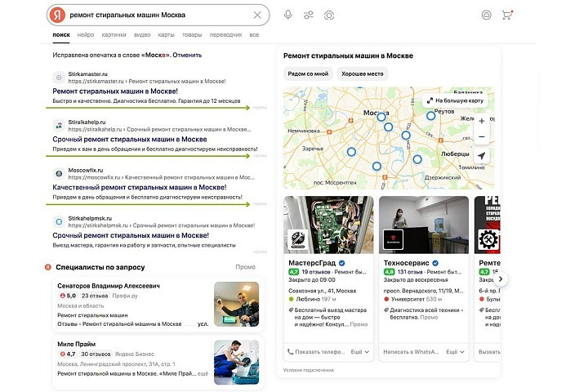Open search settings sliders icon
Image resolution: width=588 pixels, height=392 pixels.
[309, 15]
